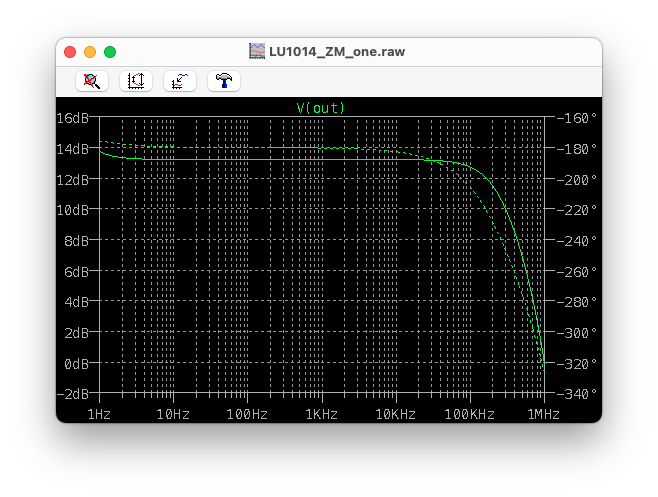The image size is (658, 497).
Task: Click the V(out) trace label
Action: 321,108
